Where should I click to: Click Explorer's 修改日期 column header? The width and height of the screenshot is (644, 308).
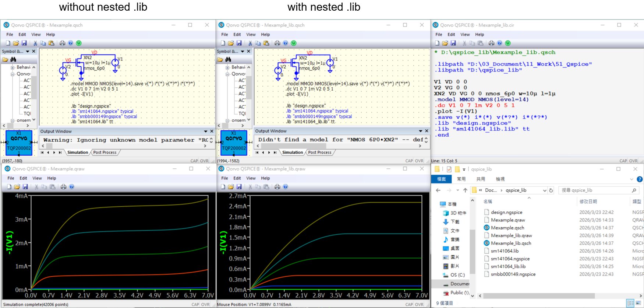tap(588, 202)
